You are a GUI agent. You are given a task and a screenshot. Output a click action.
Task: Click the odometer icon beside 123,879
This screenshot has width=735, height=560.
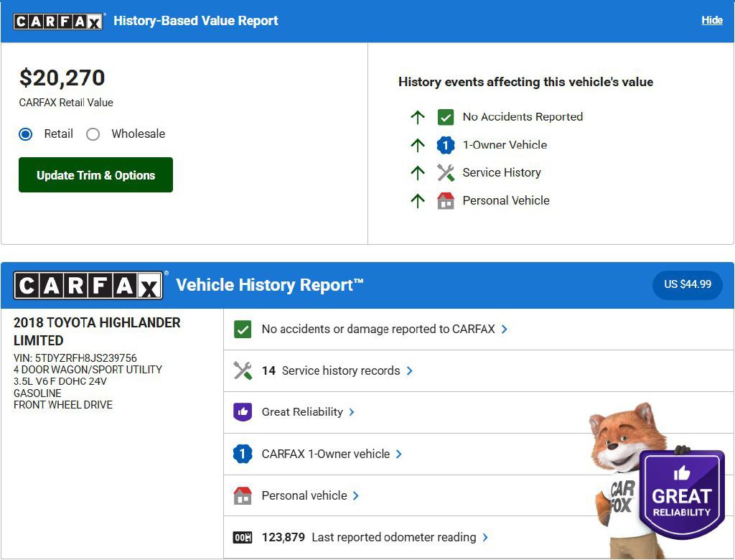243,538
